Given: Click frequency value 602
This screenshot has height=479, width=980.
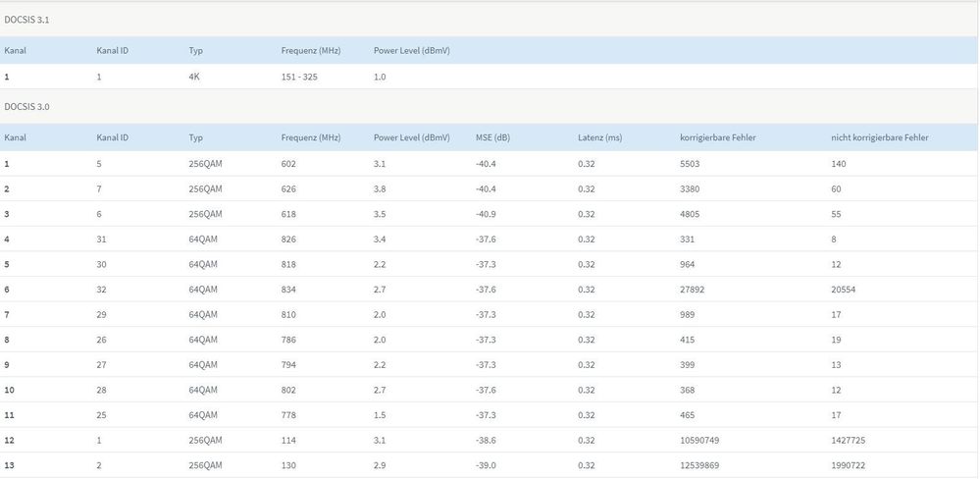Looking at the screenshot, I should pos(288,164).
